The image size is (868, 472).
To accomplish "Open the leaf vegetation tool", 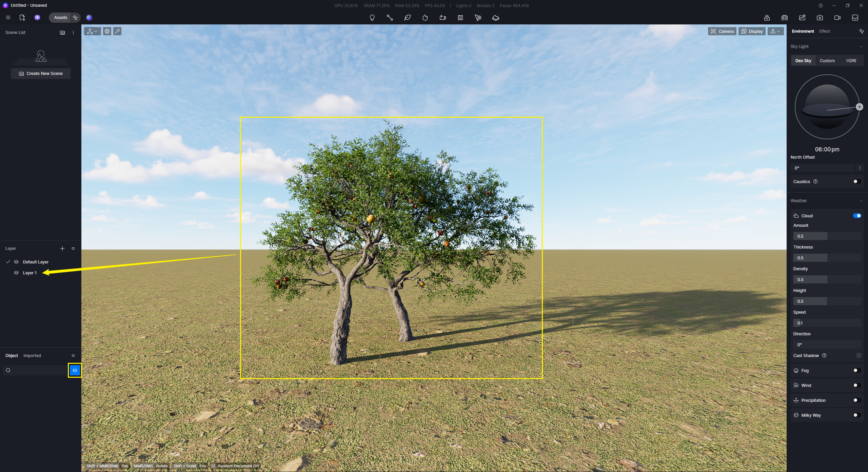I will click(408, 18).
